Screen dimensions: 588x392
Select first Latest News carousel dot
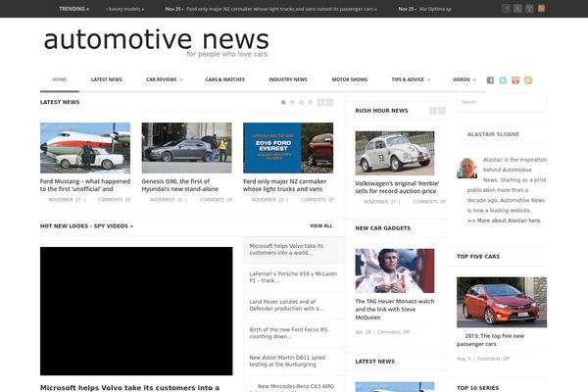coord(283,102)
